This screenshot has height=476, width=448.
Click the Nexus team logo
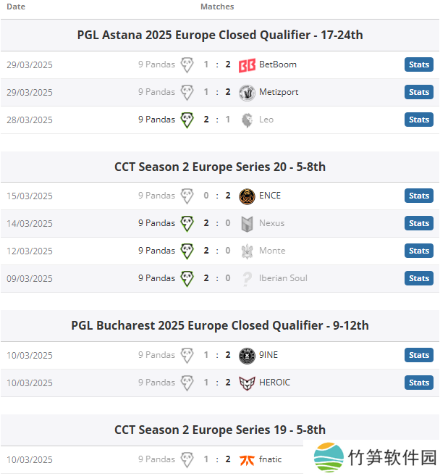[x=247, y=223]
